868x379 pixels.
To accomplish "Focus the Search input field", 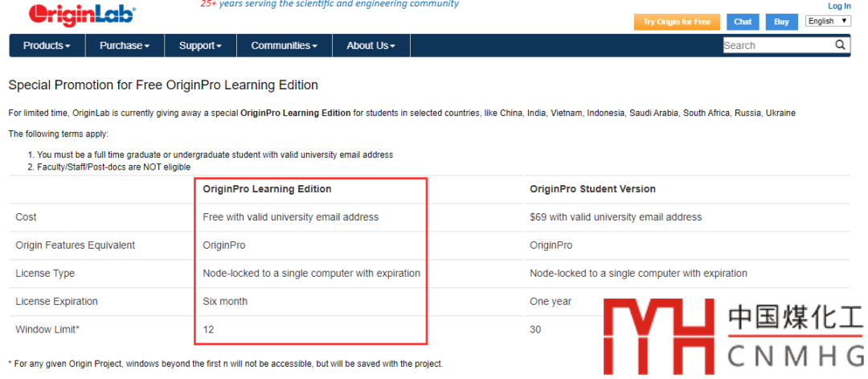I will pyautogui.click(x=777, y=46).
